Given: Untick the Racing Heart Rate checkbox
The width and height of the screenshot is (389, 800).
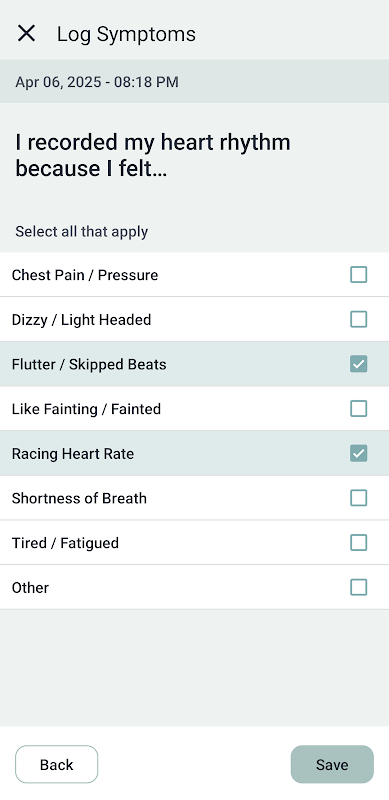Looking at the screenshot, I should [x=358, y=453].
